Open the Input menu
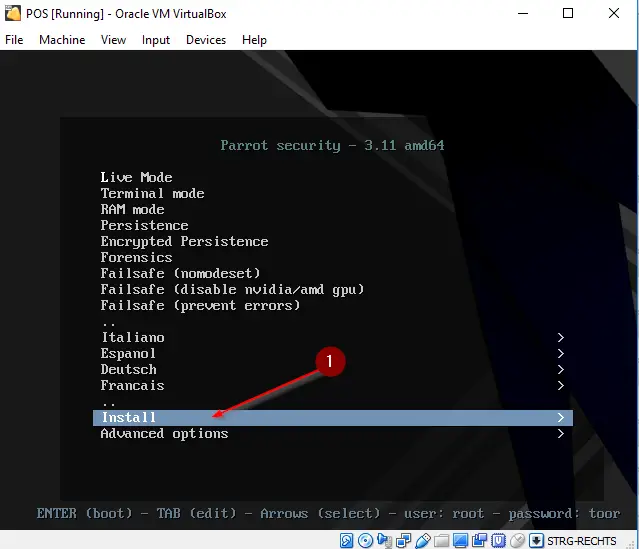This screenshot has width=639, height=549. click(156, 40)
